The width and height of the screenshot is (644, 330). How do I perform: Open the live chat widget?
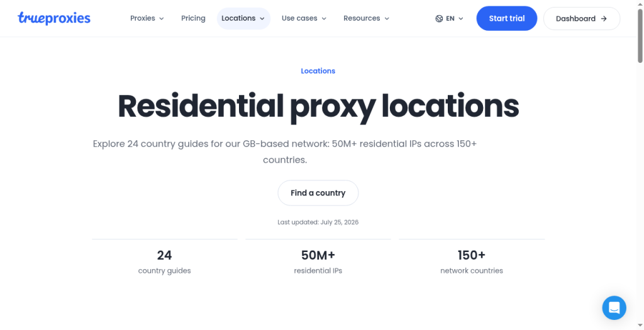[614, 307]
